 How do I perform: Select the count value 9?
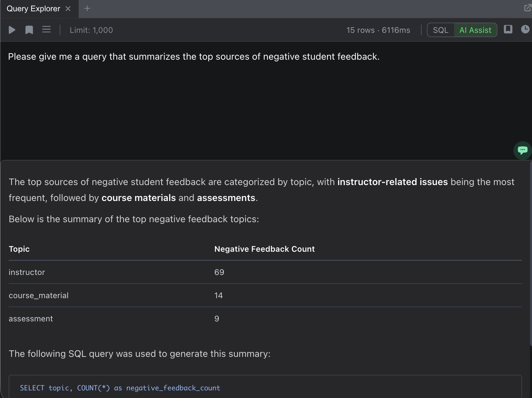point(217,319)
